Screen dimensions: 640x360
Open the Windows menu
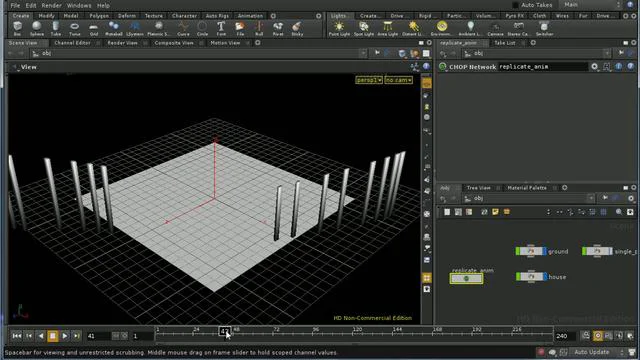(x=79, y=5)
